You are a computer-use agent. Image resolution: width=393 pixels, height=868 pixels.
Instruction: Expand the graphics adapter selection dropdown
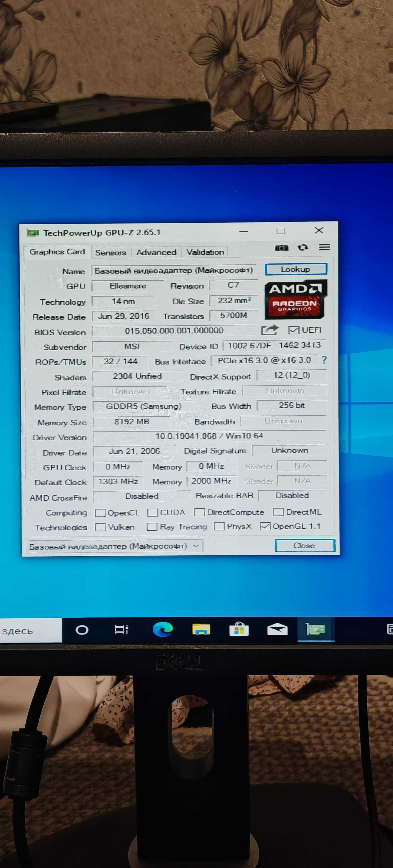click(x=114, y=546)
